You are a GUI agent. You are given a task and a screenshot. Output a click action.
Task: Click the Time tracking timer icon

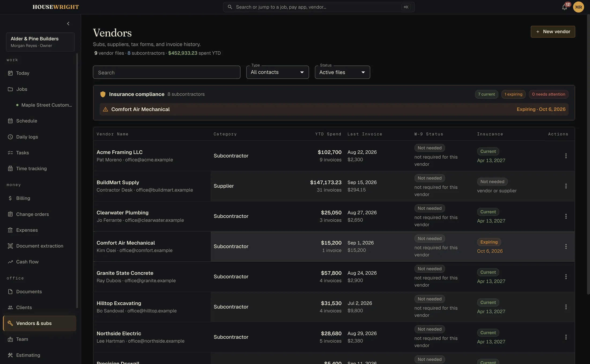(10, 169)
